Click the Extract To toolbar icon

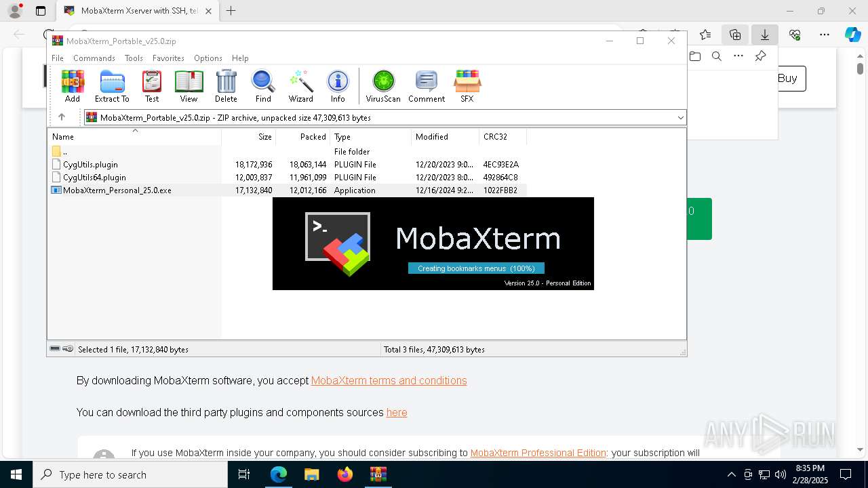click(x=112, y=86)
